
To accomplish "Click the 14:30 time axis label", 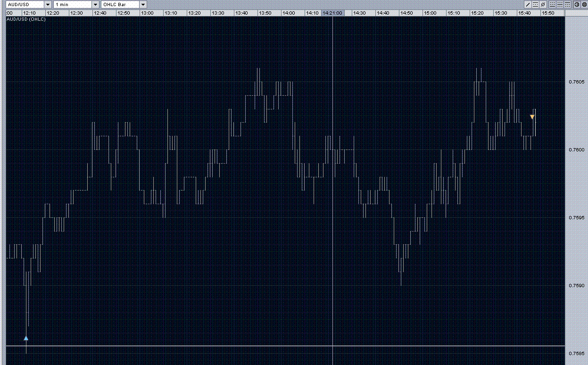I will point(359,13).
